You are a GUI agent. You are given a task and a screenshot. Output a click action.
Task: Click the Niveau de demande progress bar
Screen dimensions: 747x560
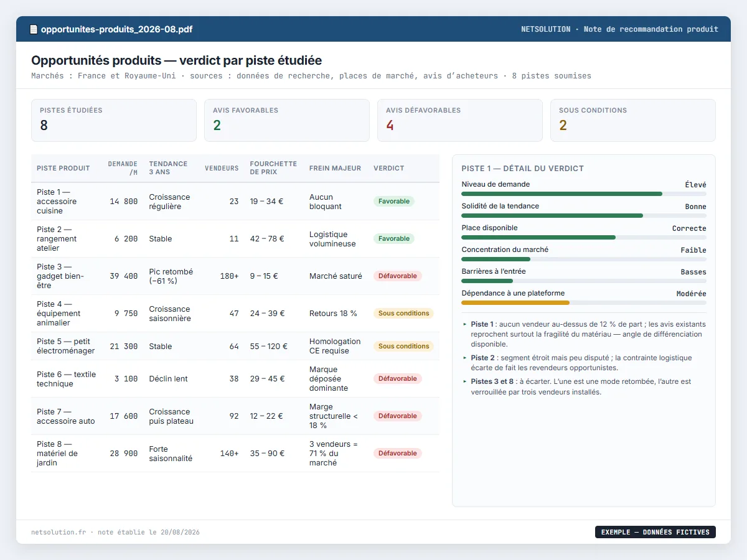point(584,194)
